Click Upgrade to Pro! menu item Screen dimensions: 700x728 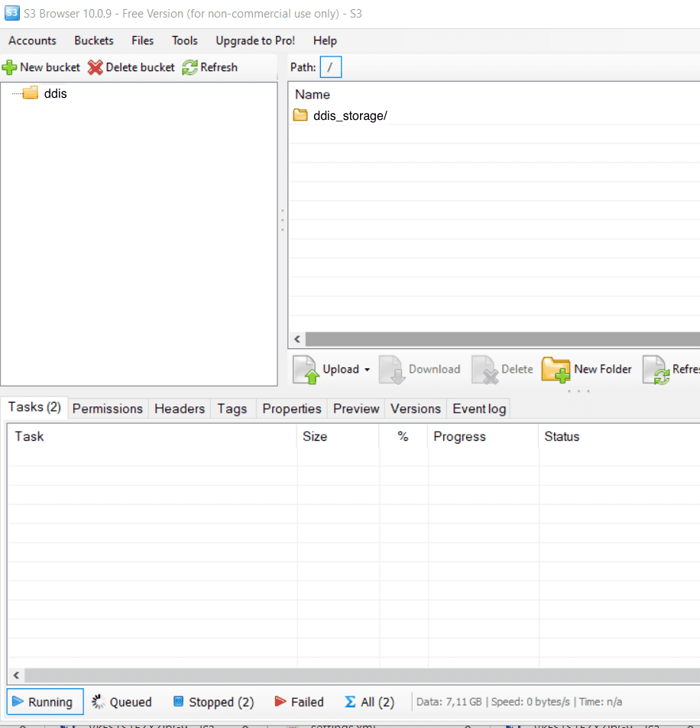[x=254, y=40]
